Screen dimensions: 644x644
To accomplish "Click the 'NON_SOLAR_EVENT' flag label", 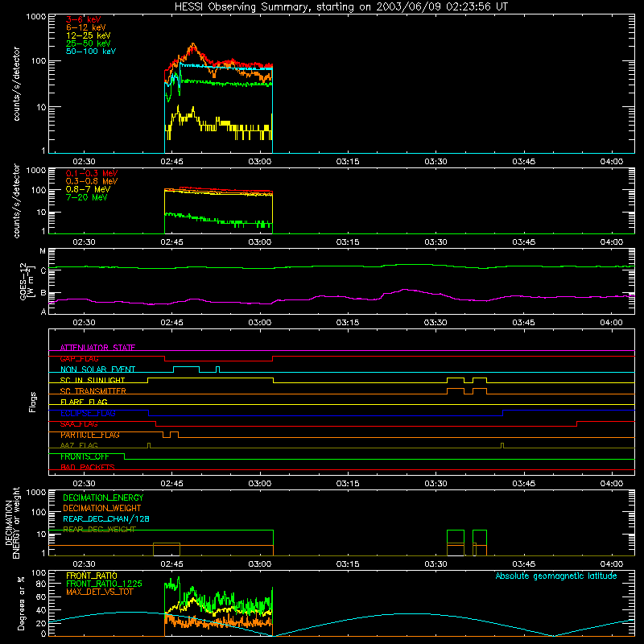I will pos(97,369).
